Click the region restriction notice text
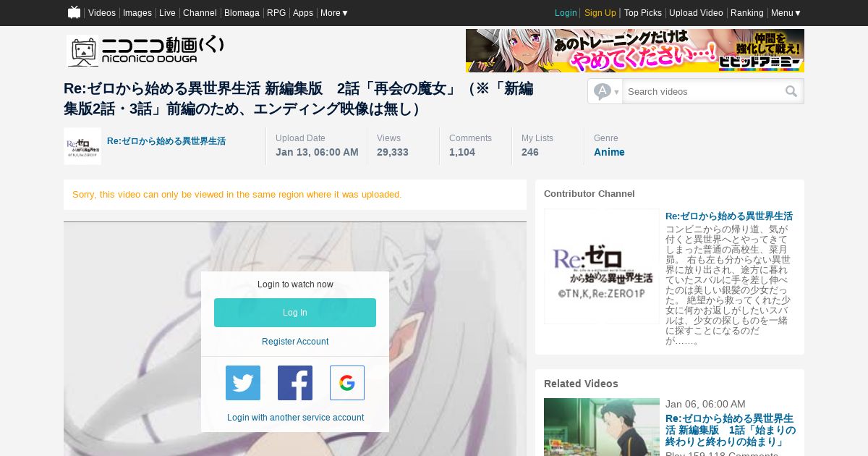Screen dimensions: 868x456 tap(237, 195)
